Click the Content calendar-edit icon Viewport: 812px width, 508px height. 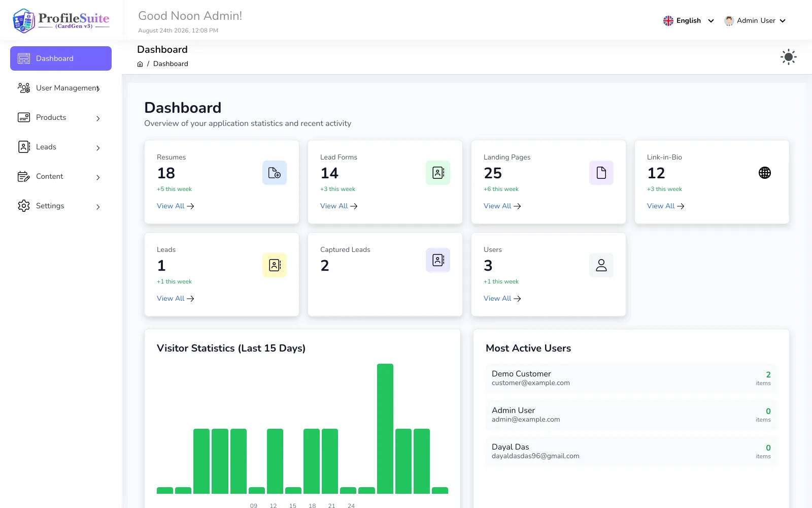24,176
